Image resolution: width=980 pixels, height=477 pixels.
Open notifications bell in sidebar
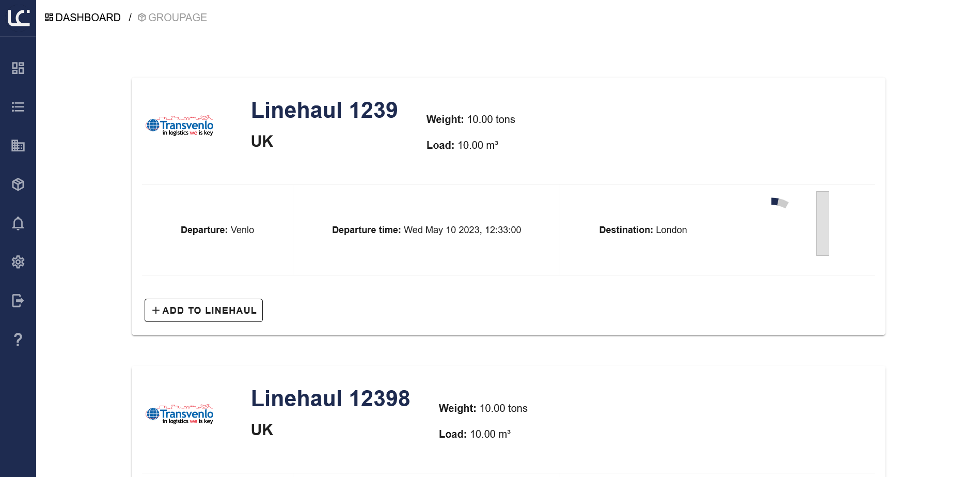pos(18,223)
